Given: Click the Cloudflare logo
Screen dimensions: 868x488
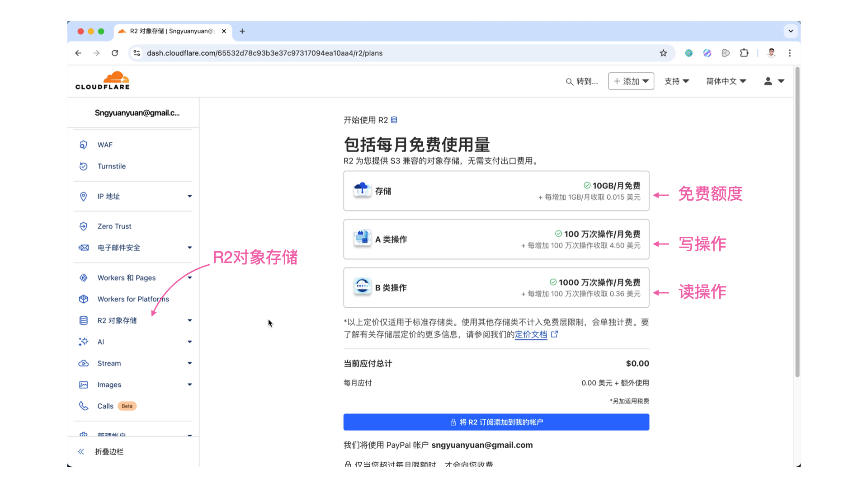Looking at the screenshot, I should tap(103, 80).
